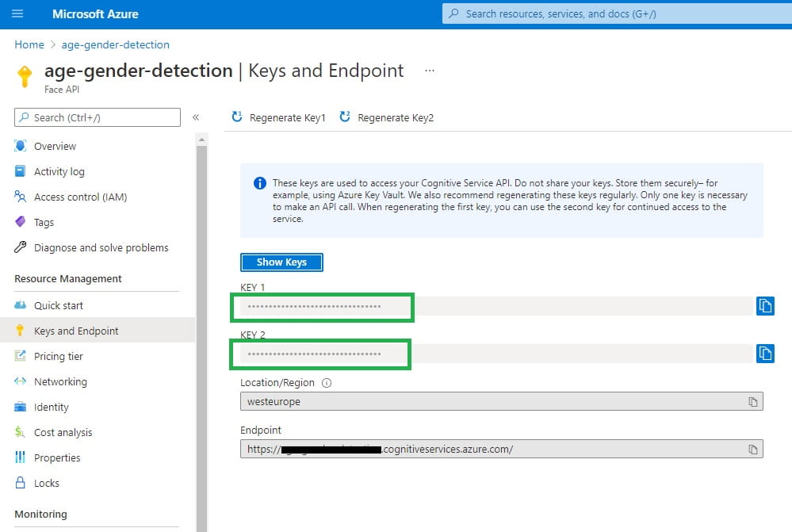Screen dimensions: 792x532
Task: Click the Resource Management section heading
Action: [x=68, y=278]
